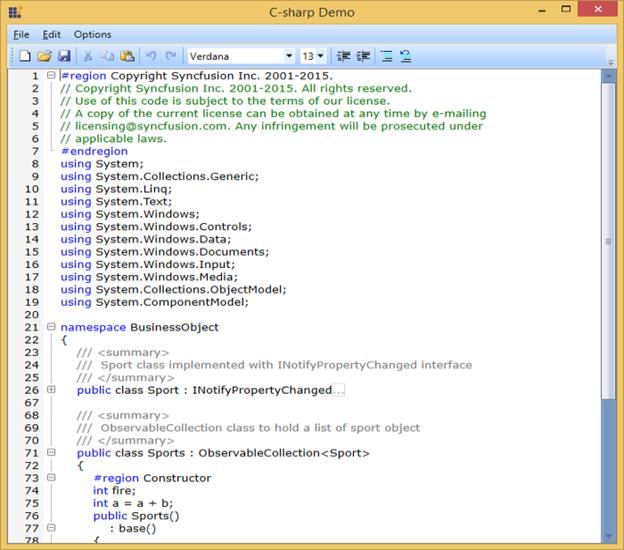The width and height of the screenshot is (624, 550).
Task: Expand the collapsed class Sport block on line 26
Action: click(x=51, y=390)
